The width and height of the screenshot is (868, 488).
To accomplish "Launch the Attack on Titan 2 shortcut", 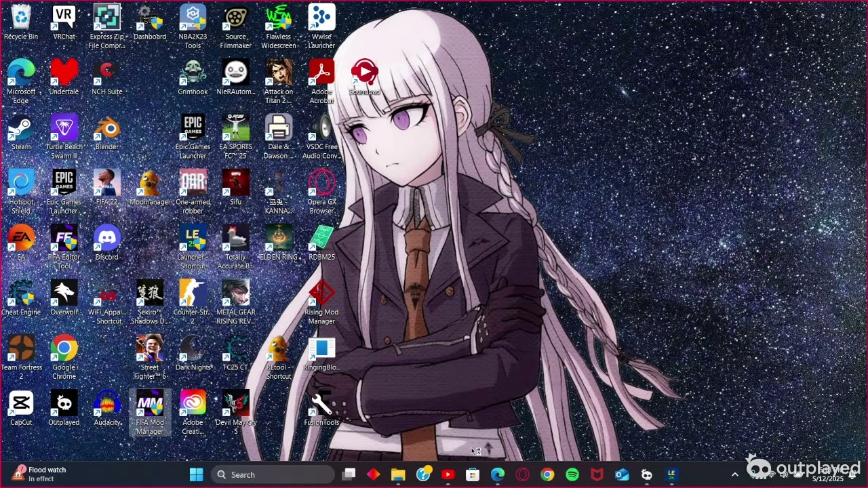I will 279,82.
